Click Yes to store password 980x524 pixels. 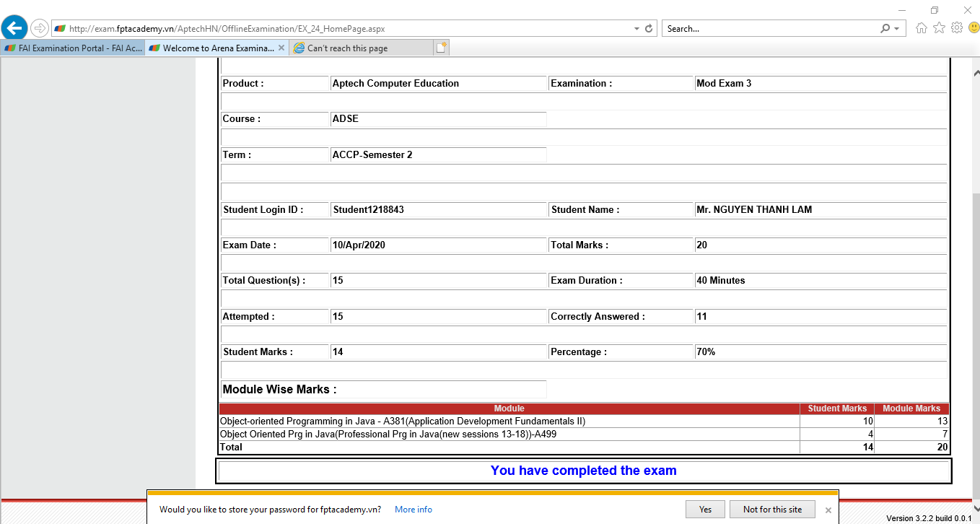click(705, 509)
